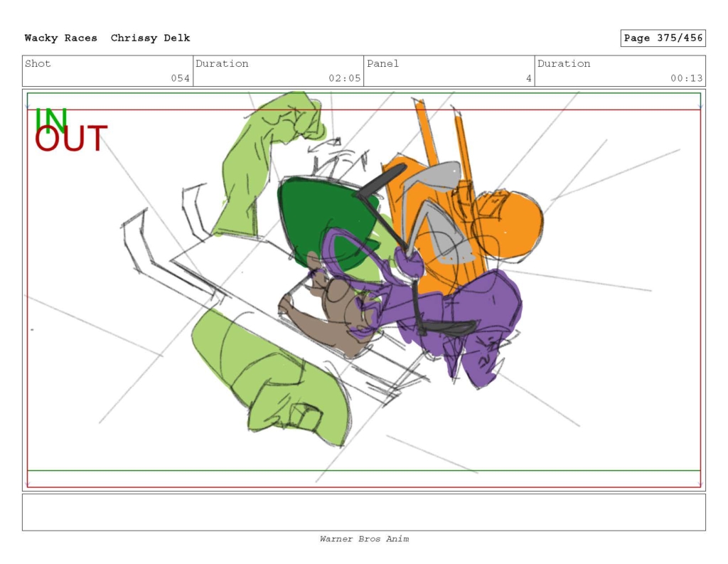Click the 'Duration' label beside the panel number
Image resolution: width=728 pixels, height=564 pixels.
[564, 63]
